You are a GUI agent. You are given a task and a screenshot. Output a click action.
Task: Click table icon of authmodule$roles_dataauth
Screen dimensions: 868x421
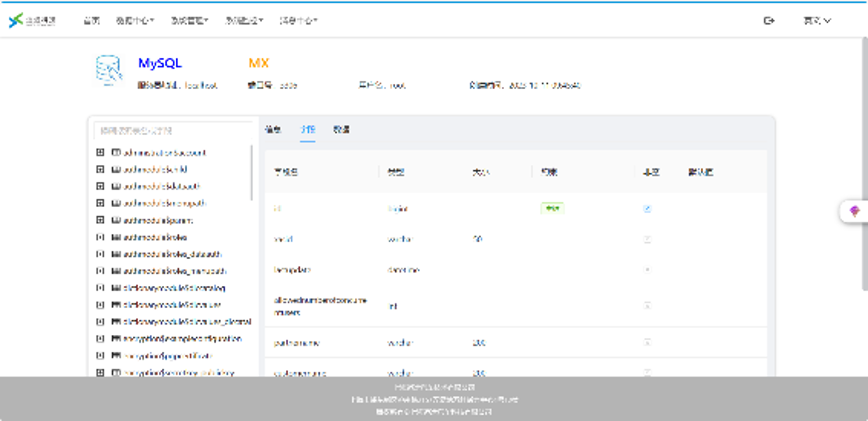tap(116, 254)
